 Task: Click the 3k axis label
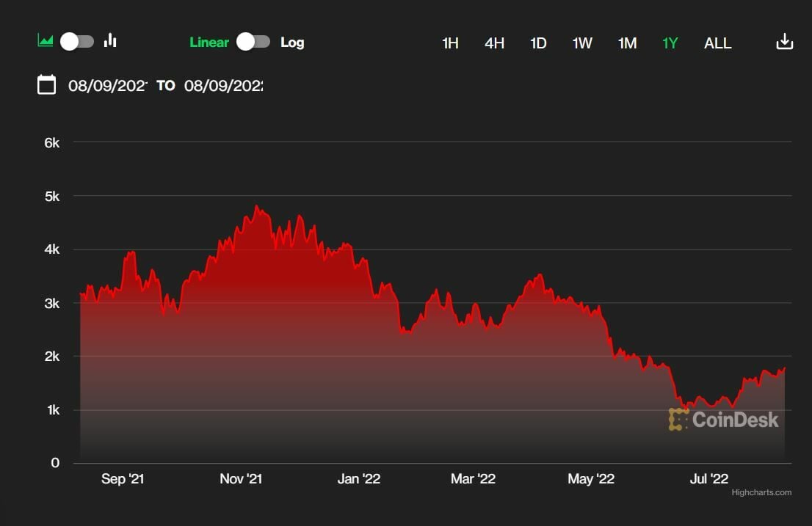click(x=52, y=304)
